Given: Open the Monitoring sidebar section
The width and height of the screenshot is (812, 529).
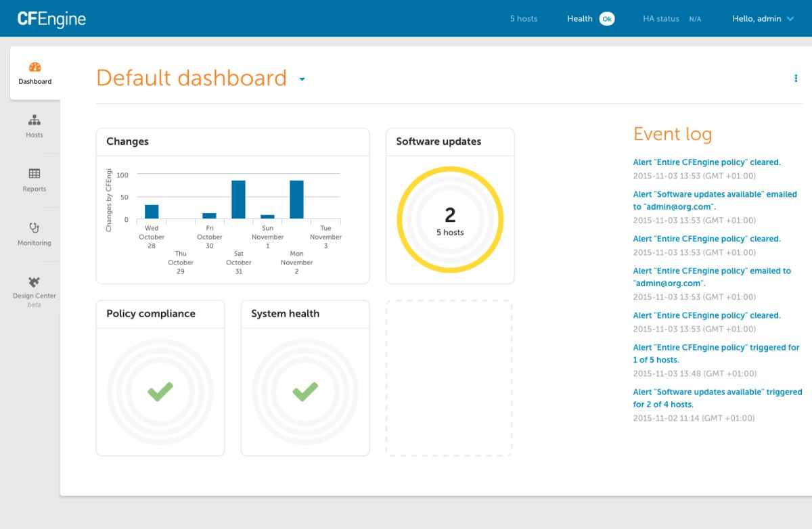Looking at the screenshot, I should 35,234.
